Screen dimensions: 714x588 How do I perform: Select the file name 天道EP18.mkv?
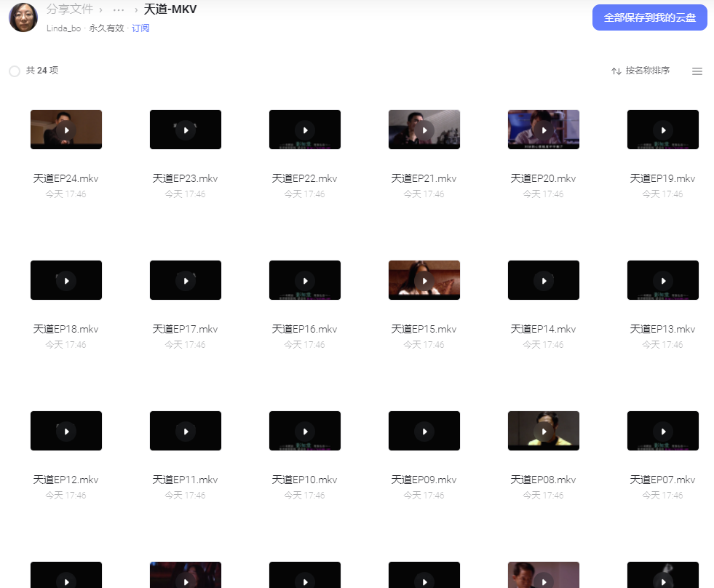[66, 330]
